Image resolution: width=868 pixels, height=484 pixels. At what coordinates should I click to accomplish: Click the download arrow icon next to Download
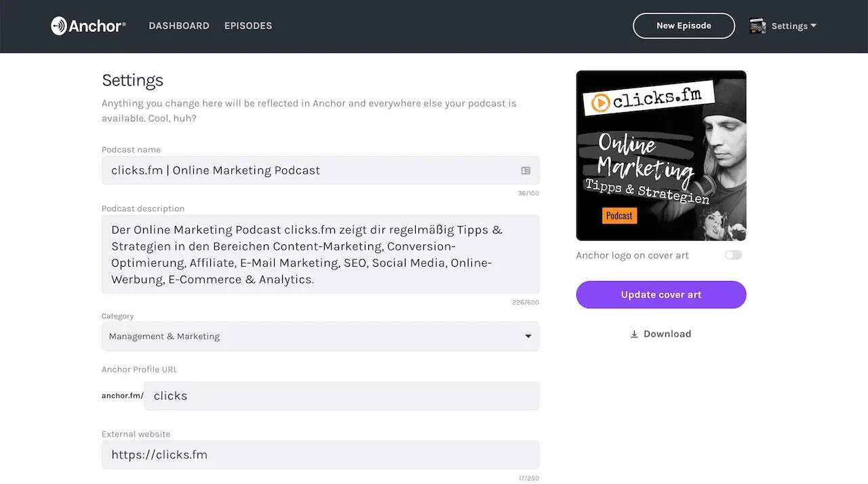coord(635,334)
